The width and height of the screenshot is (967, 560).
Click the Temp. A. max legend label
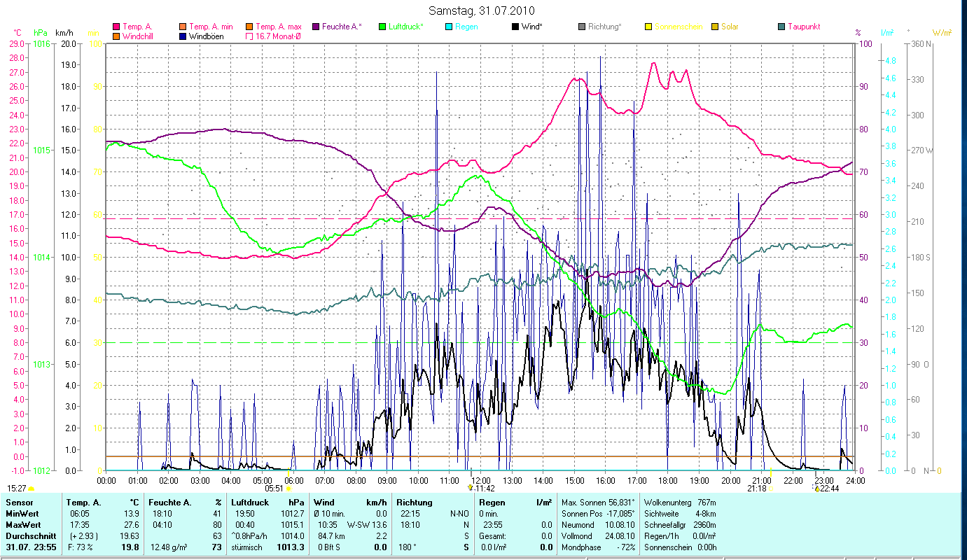[x=278, y=27]
